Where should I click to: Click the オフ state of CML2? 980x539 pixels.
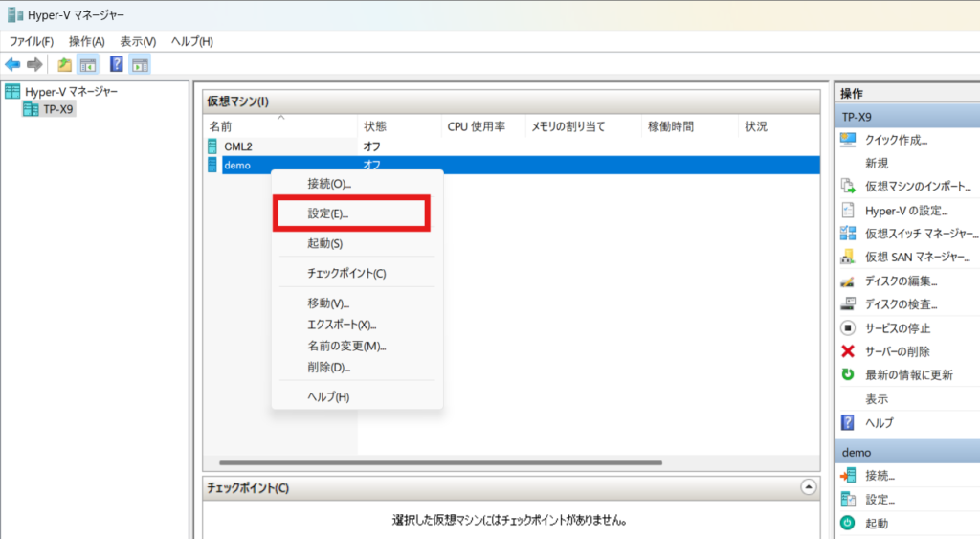(372, 146)
